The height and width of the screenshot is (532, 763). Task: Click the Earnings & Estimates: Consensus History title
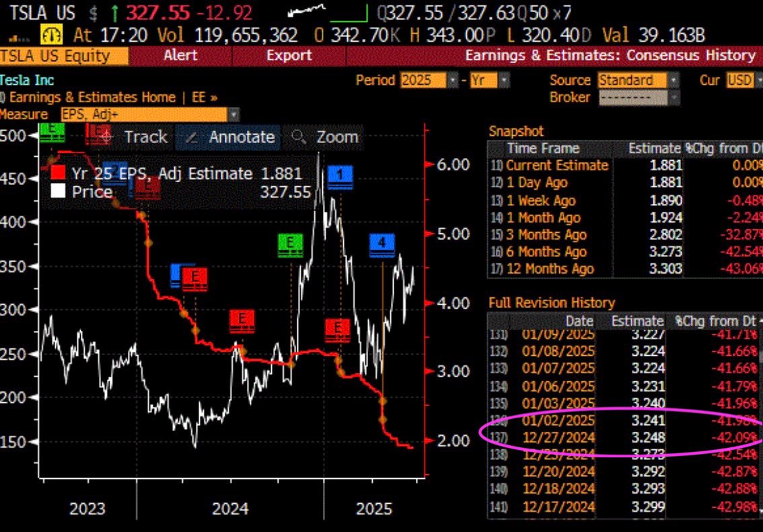[x=610, y=55]
